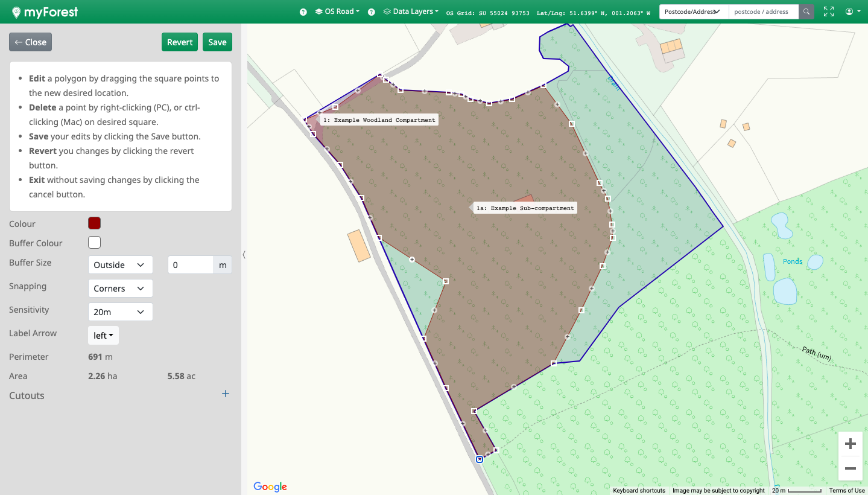Open the user account menu
Image resolution: width=868 pixels, height=495 pixels.
[x=852, y=11]
